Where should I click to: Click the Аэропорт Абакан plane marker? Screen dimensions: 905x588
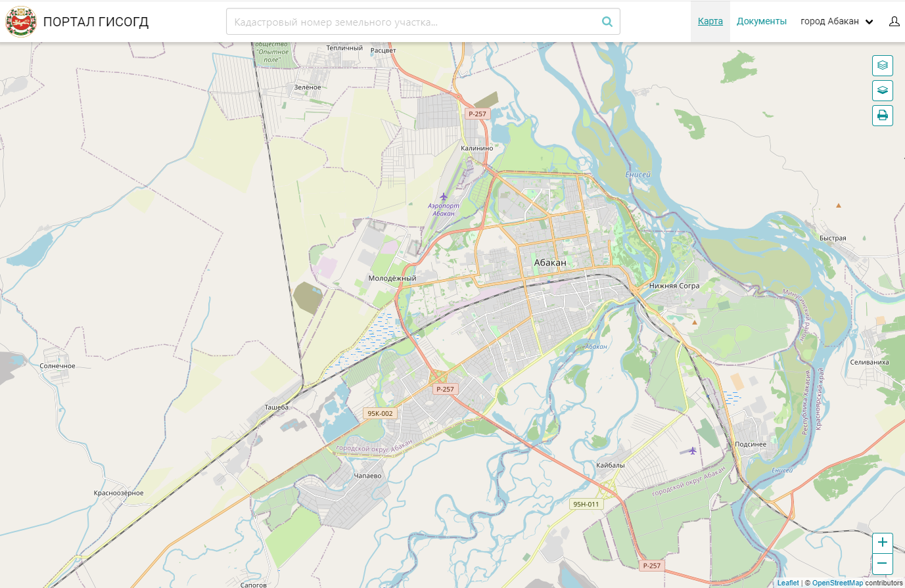[x=444, y=196]
